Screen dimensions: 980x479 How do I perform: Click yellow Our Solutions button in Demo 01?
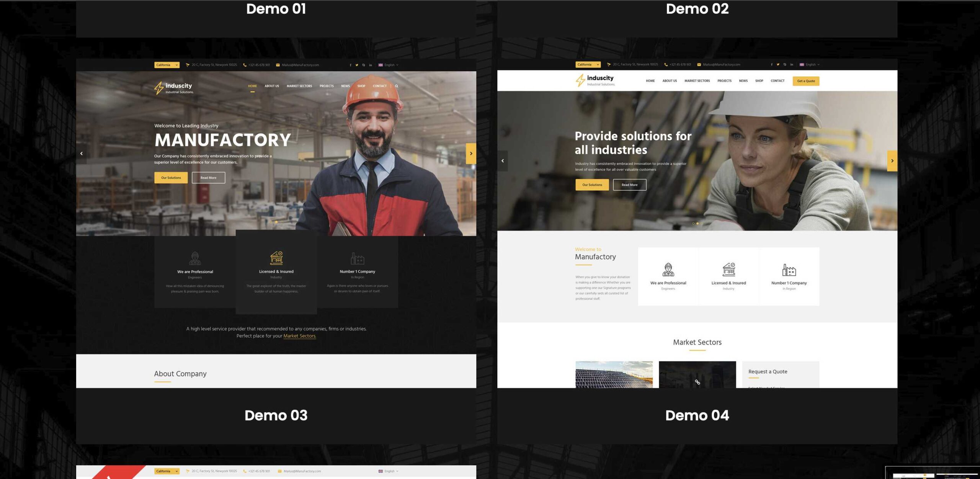pyautogui.click(x=171, y=178)
